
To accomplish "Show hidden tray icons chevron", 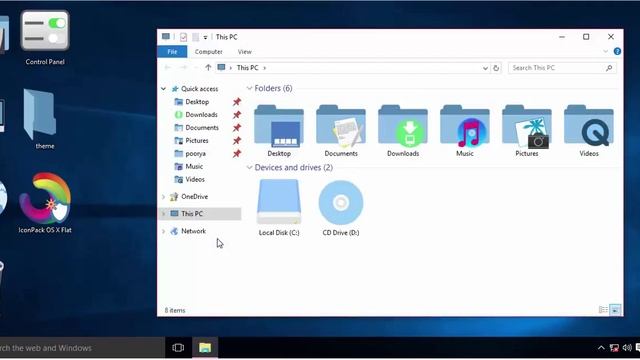I will [601, 348].
